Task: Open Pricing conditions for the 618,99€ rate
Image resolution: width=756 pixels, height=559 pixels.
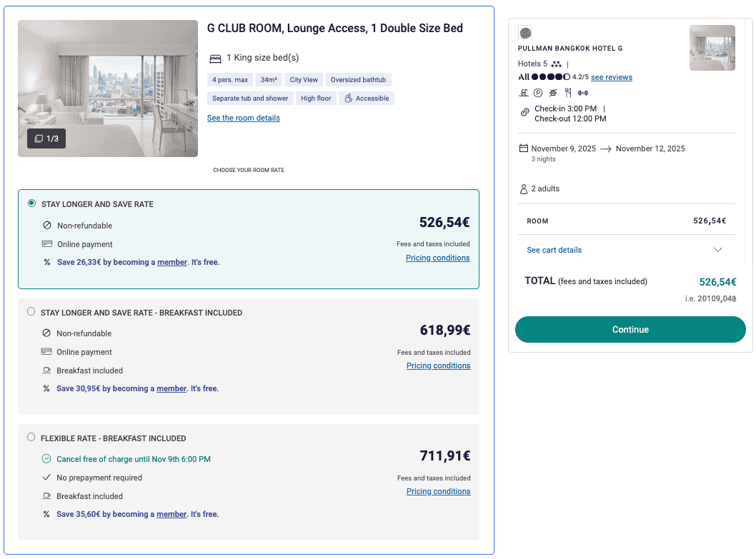Action: [x=438, y=366]
